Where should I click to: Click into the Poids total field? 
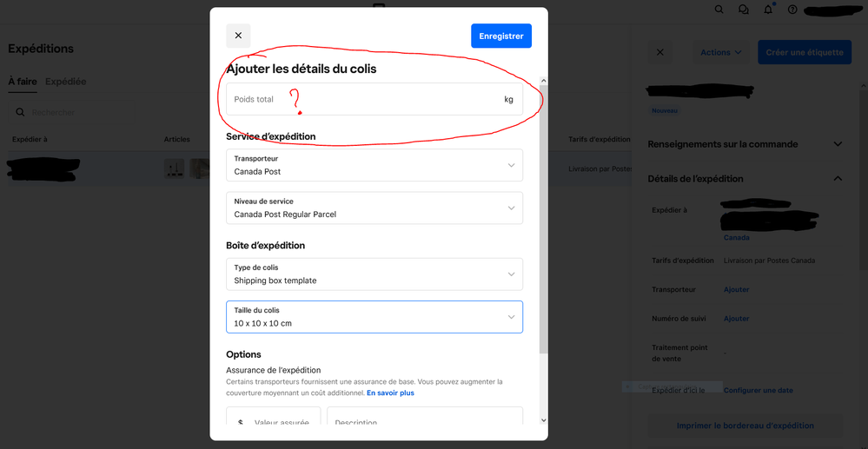pyautogui.click(x=365, y=100)
